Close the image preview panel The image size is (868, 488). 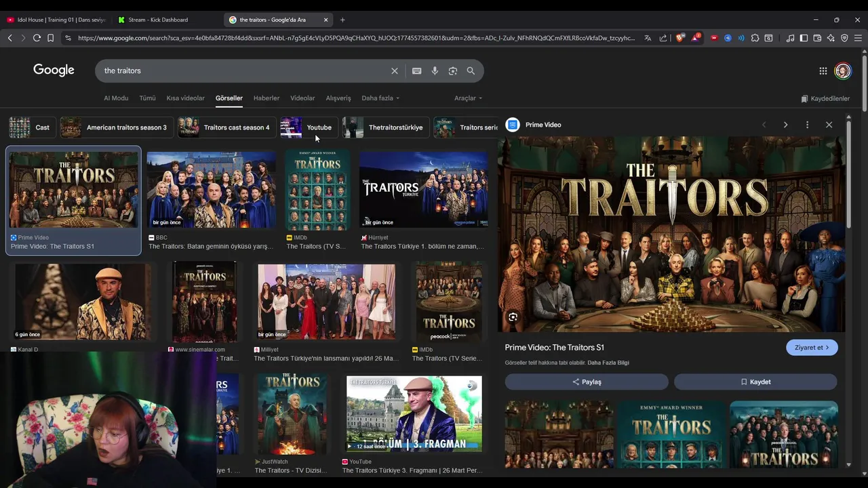pos(829,125)
